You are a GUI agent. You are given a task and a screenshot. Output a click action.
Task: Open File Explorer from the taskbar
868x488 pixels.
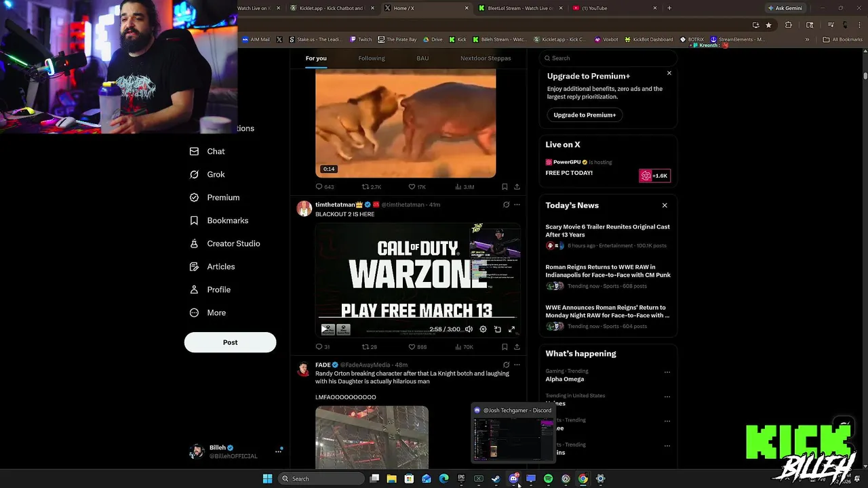391,479
